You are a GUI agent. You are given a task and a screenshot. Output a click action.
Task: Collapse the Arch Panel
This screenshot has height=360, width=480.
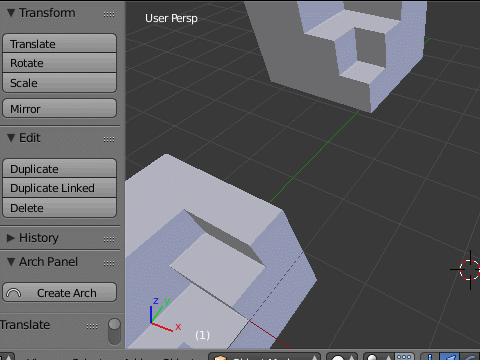pos(11,262)
